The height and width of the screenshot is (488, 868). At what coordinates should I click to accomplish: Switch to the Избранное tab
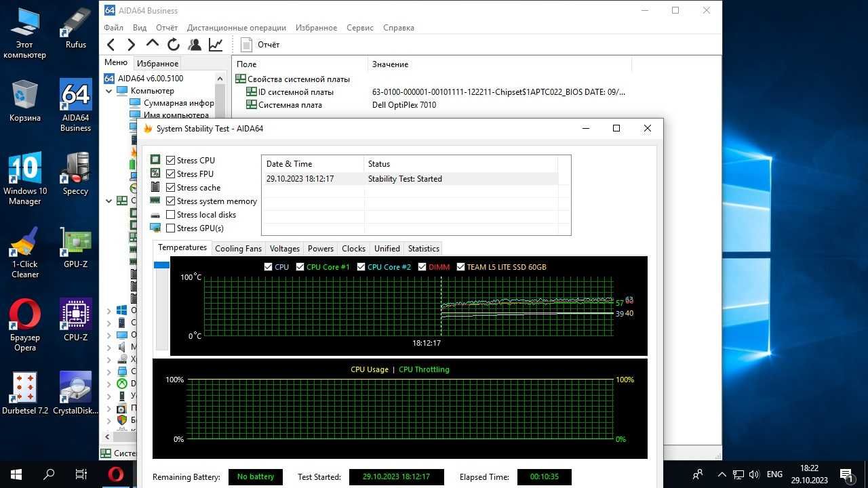pos(157,63)
